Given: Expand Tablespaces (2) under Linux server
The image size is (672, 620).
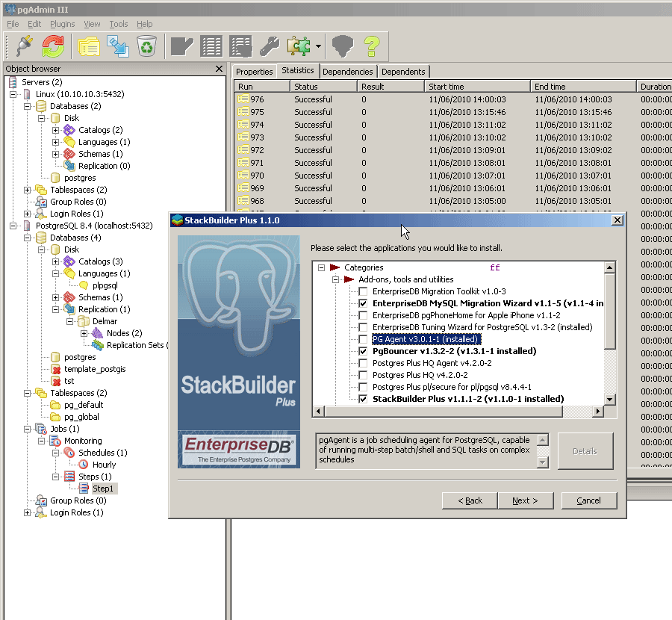Looking at the screenshot, I should [x=27, y=190].
